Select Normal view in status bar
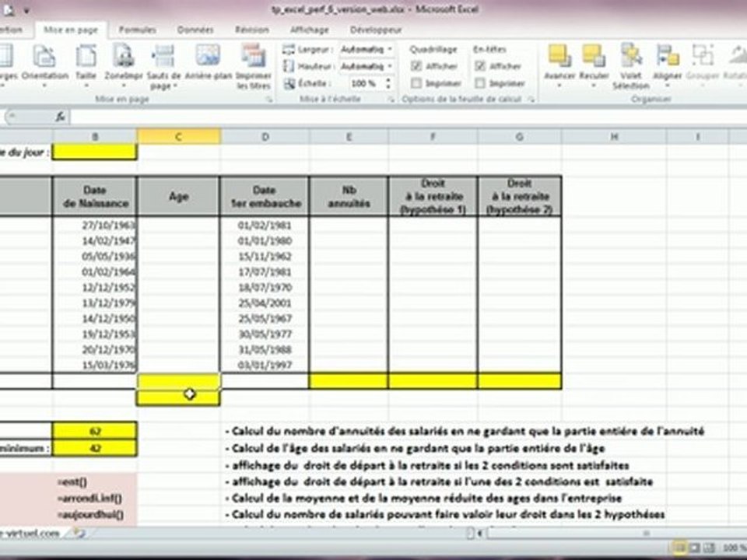Viewport: 747px width, 560px height. point(680,548)
